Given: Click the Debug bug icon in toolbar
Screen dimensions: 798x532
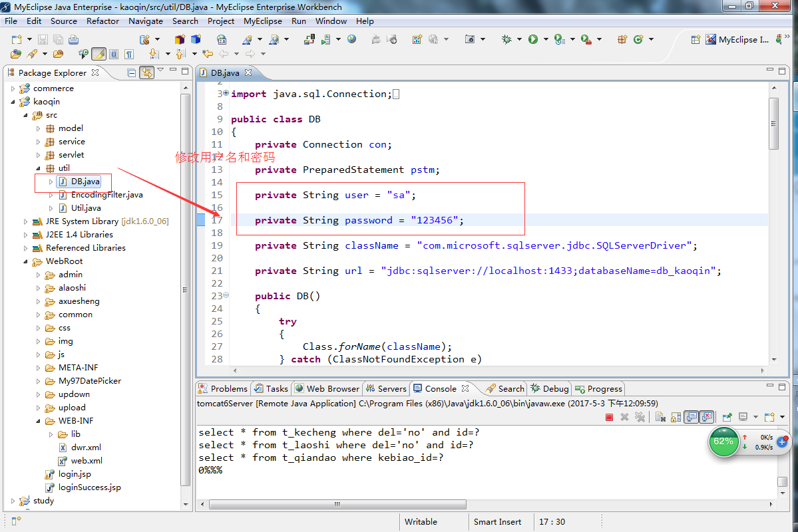Looking at the screenshot, I should click(506, 39).
